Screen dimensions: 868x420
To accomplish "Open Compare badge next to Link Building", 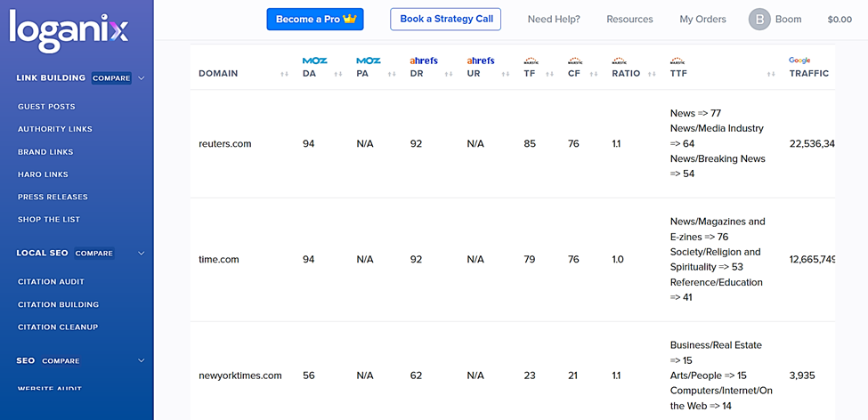I will [111, 78].
